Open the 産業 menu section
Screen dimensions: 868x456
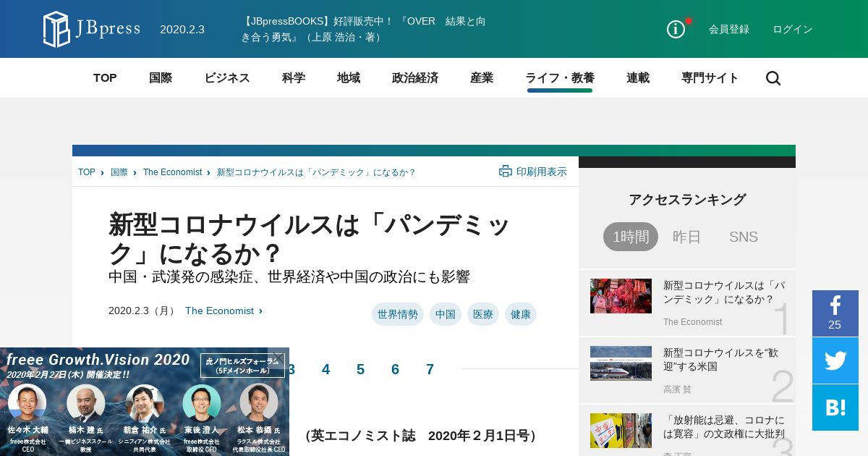[482, 78]
